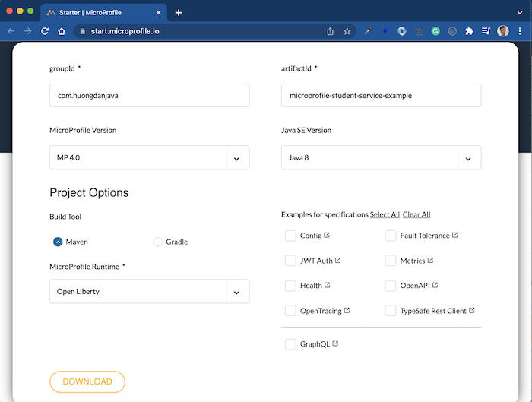Expand the MicroProfile Runtime dropdown arrow

pos(237,292)
